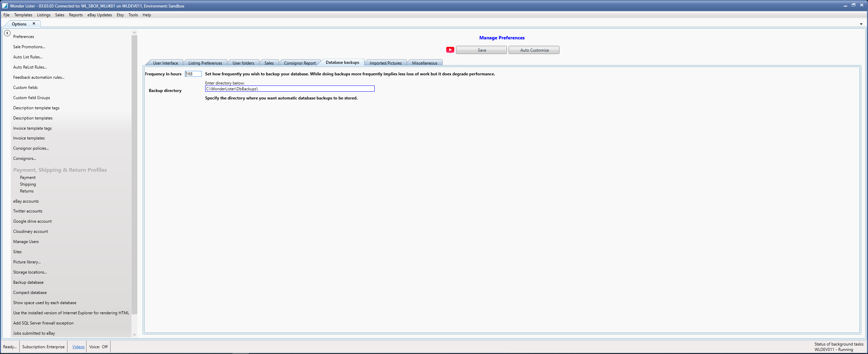The image size is (868, 354).
Task: Open Jobs submitted to eBay
Action: click(x=34, y=333)
